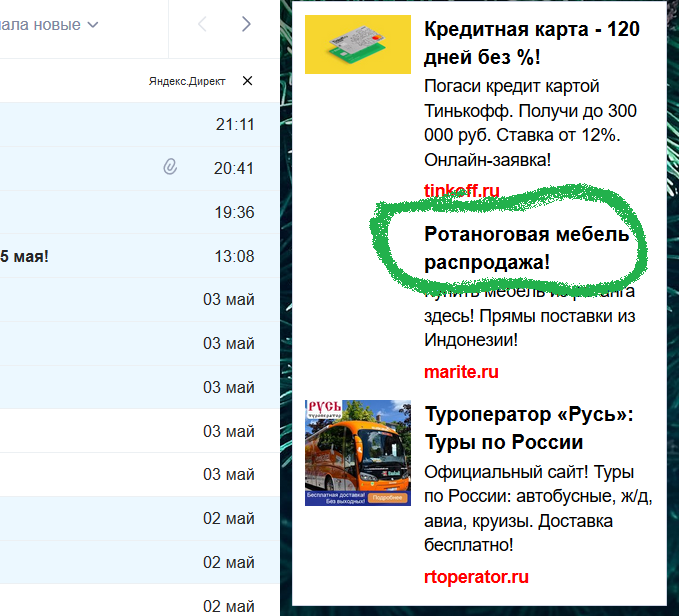Open the email received at 20:41
The image size is (680, 616).
[x=140, y=168]
